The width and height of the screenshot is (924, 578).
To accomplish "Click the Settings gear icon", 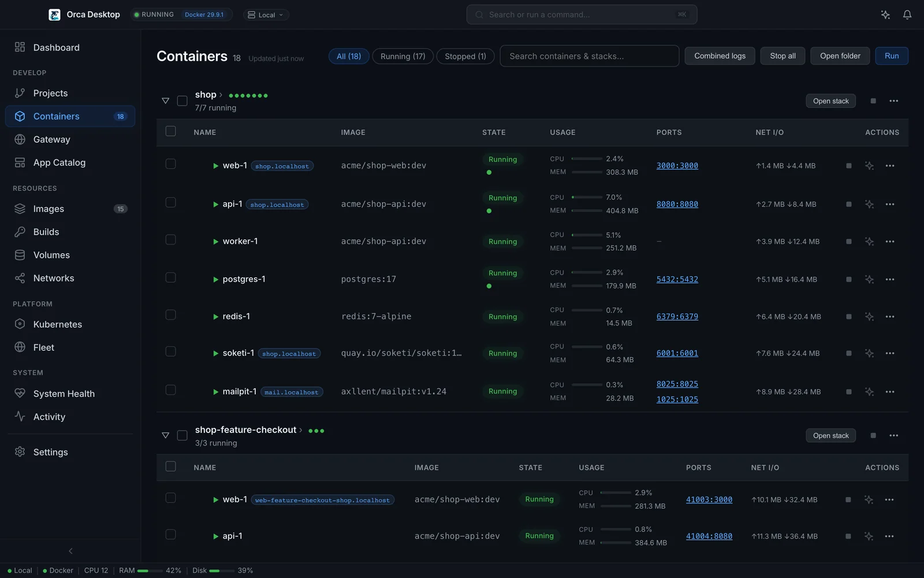I will click(x=20, y=452).
